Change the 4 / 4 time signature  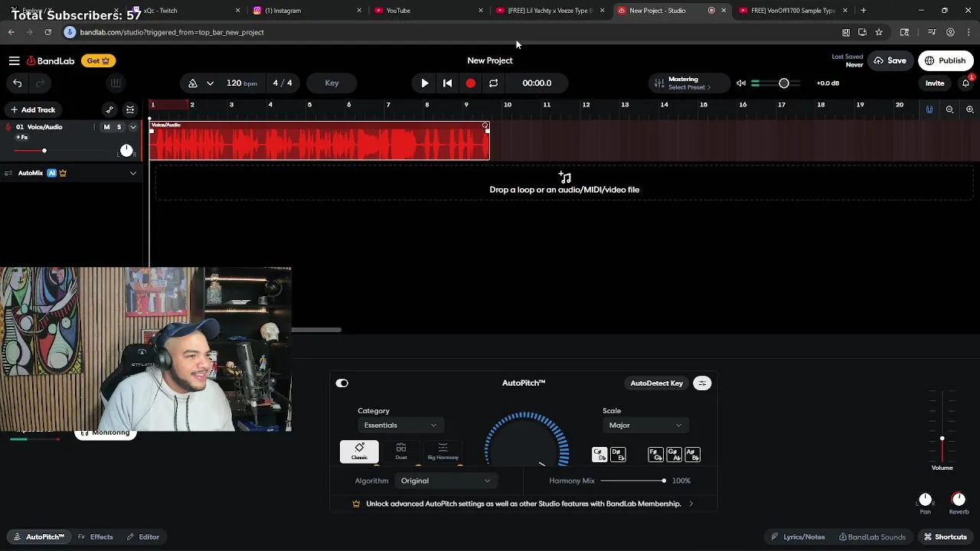[x=283, y=83]
